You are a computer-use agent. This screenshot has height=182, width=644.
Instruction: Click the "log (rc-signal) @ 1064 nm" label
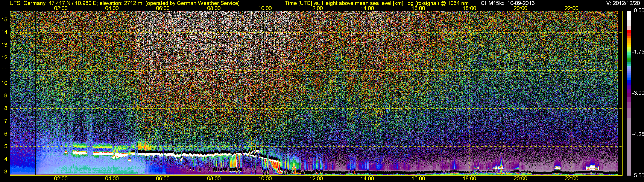[x=437, y=3]
